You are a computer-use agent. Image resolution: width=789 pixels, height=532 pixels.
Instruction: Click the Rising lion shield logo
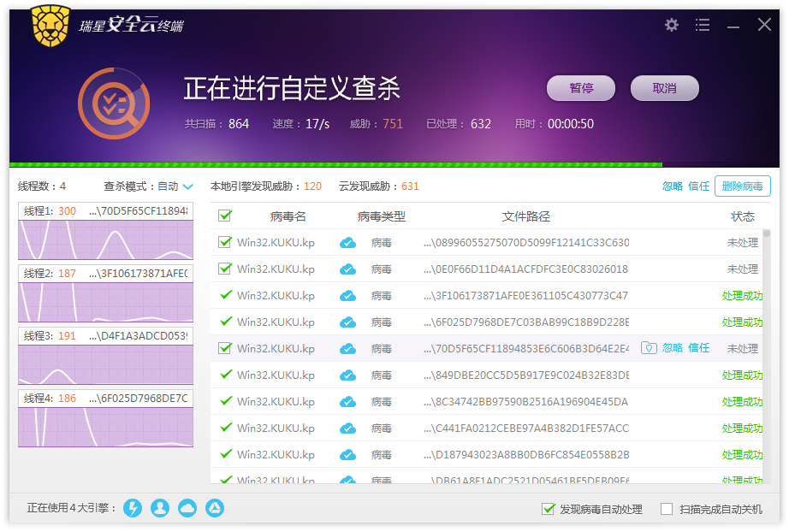[50, 27]
